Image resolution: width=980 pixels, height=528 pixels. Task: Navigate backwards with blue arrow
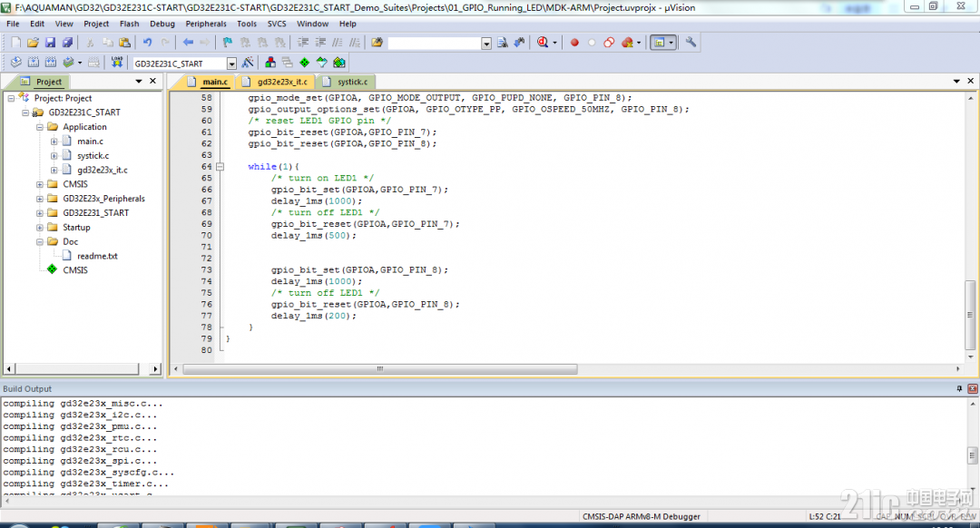click(188, 43)
